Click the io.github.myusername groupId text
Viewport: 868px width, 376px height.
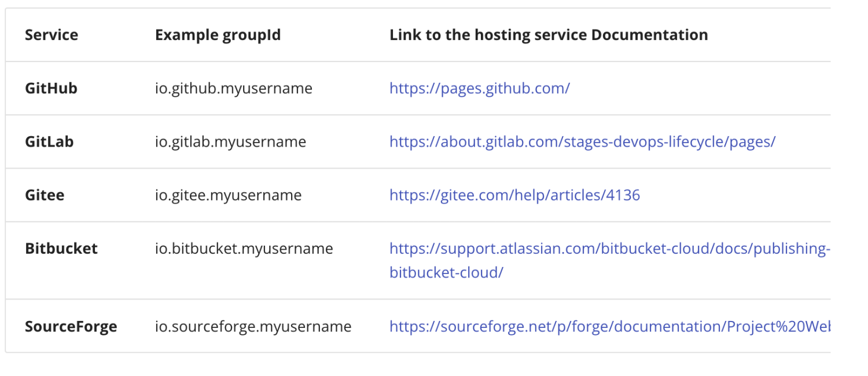tap(234, 89)
